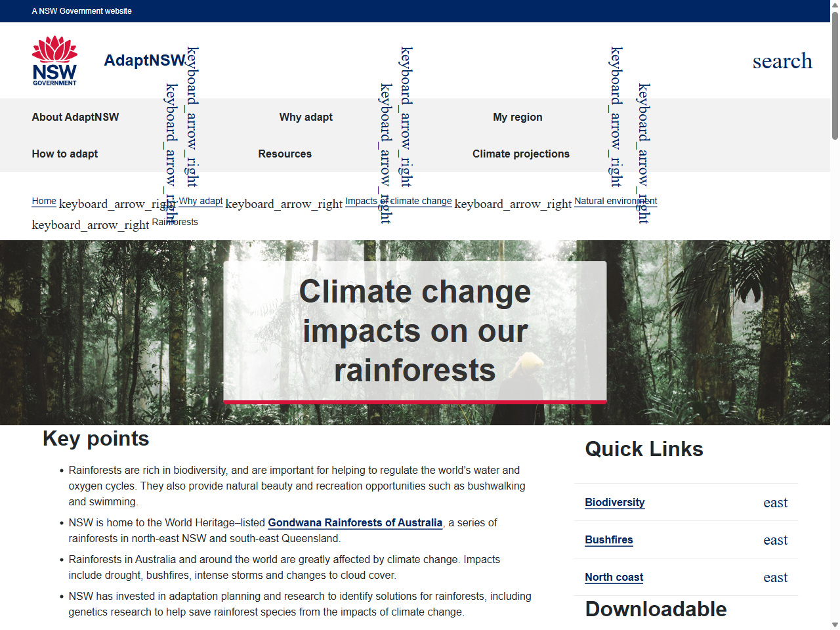This screenshot has width=840, height=630.
Task: Expand the My region navigation dropdown
Action: (518, 117)
